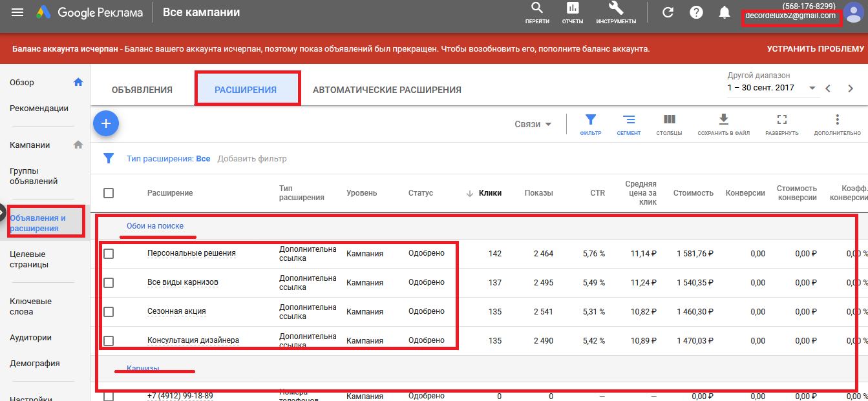Sort by 'Средняя цена за клик' column header
Image resolution: width=868 pixels, height=401 pixels.
(x=640, y=193)
